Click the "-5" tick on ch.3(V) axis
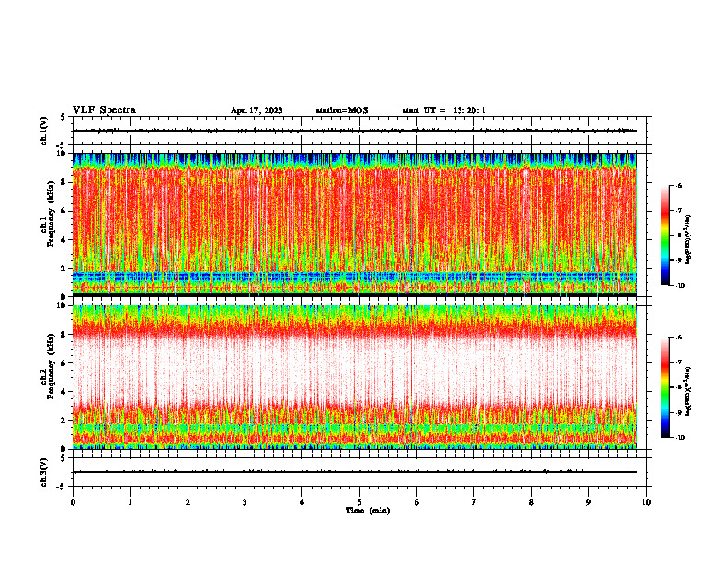 62,487
